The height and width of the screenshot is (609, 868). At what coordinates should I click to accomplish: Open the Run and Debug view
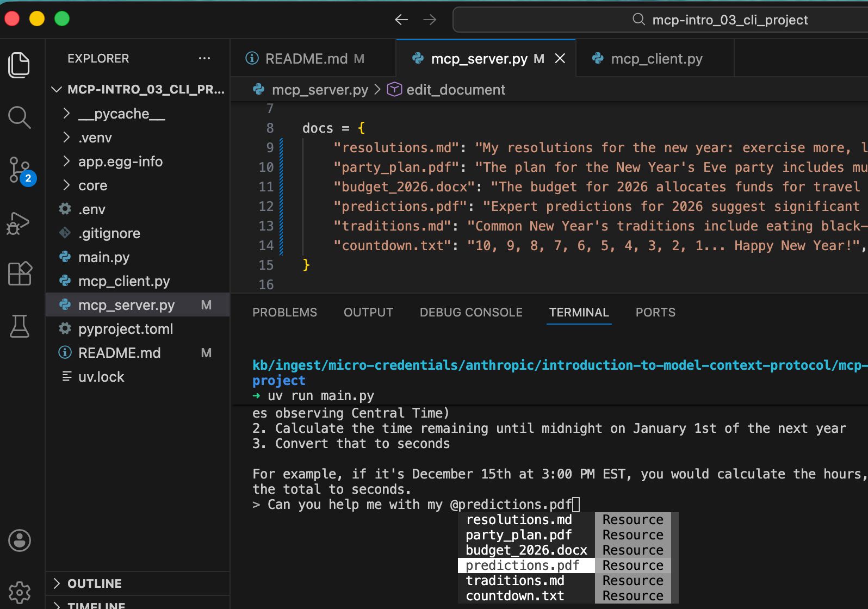click(19, 223)
